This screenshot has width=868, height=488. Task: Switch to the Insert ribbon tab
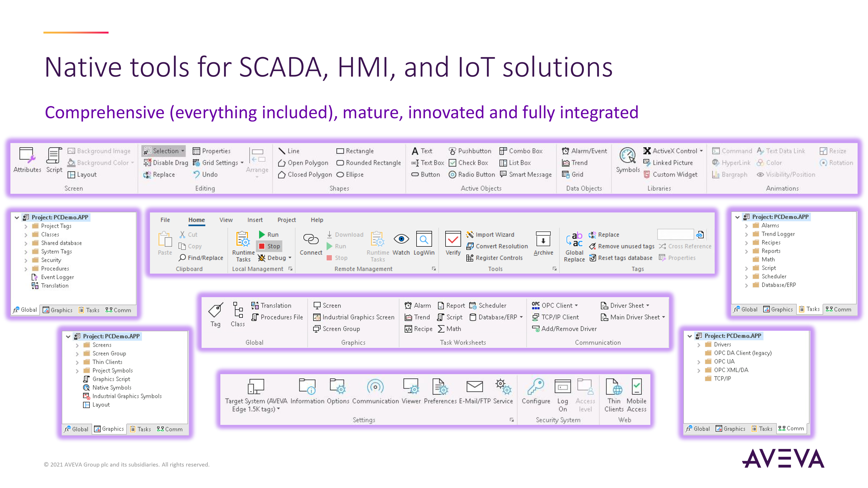pos(255,220)
